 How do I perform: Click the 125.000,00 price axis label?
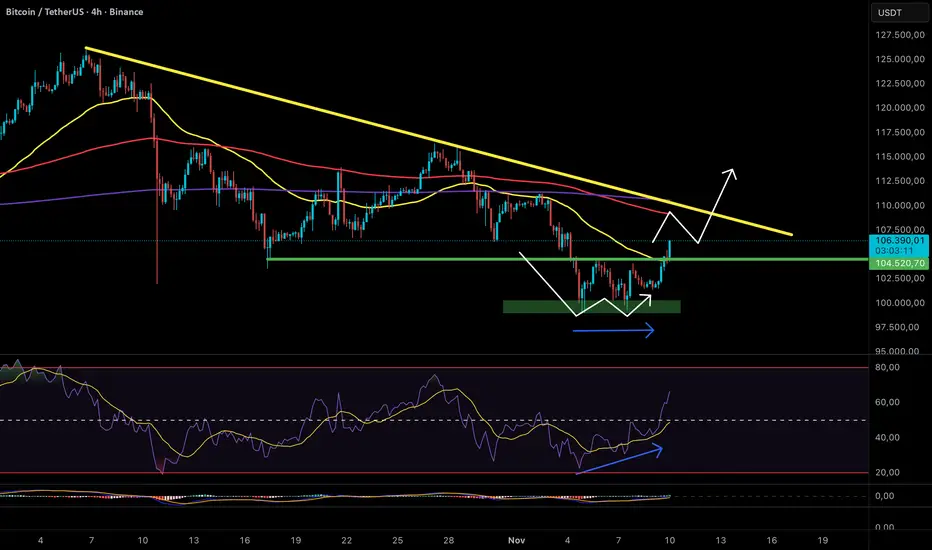pos(900,59)
